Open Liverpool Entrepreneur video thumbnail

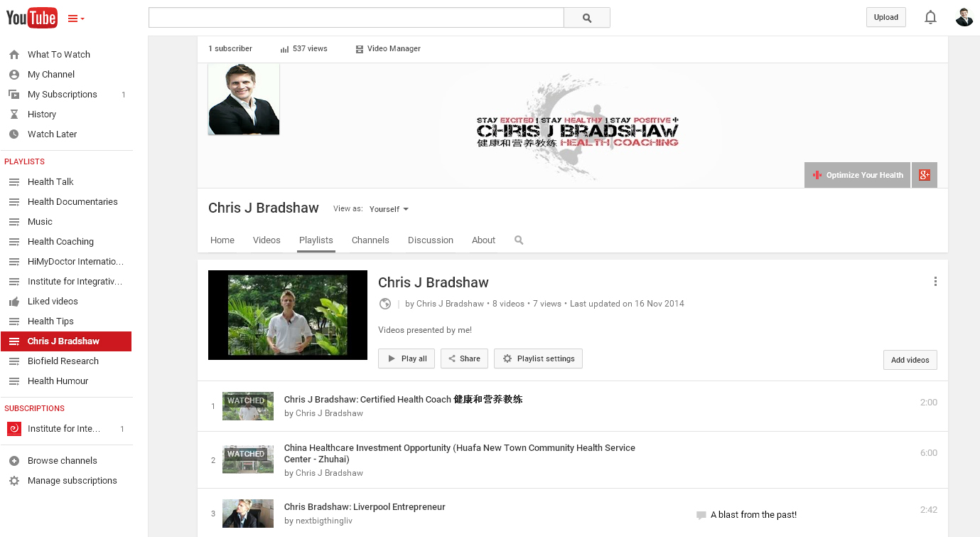coord(248,514)
